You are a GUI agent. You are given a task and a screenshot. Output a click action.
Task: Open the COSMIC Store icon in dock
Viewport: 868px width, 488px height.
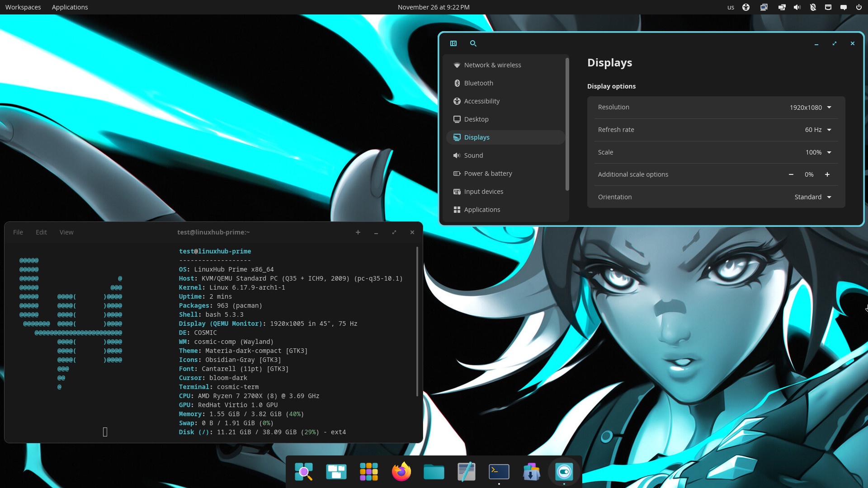(532, 472)
